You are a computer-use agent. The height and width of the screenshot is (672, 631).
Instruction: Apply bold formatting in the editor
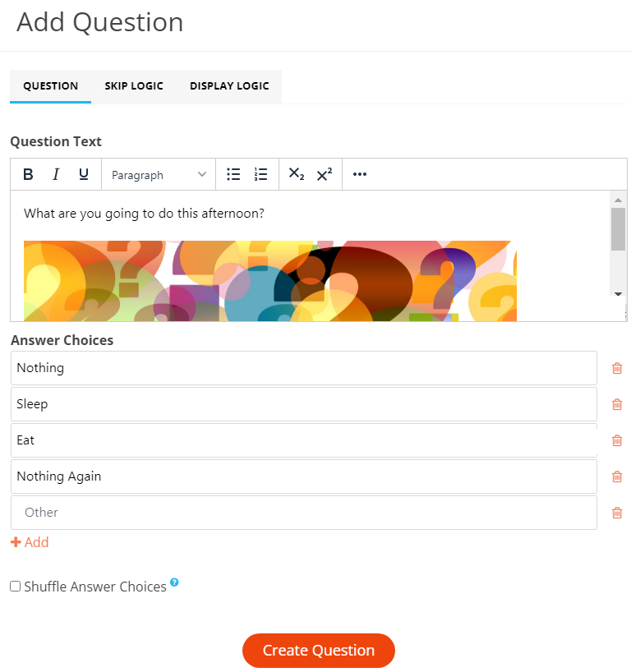click(28, 174)
